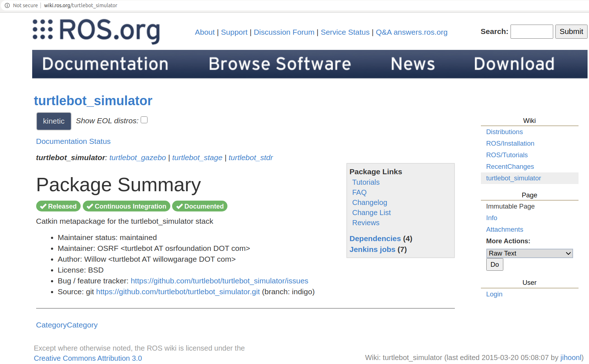Open Q&A answers.ros.org link
Viewport: 589px width, 364px height.
click(x=412, y=32)
